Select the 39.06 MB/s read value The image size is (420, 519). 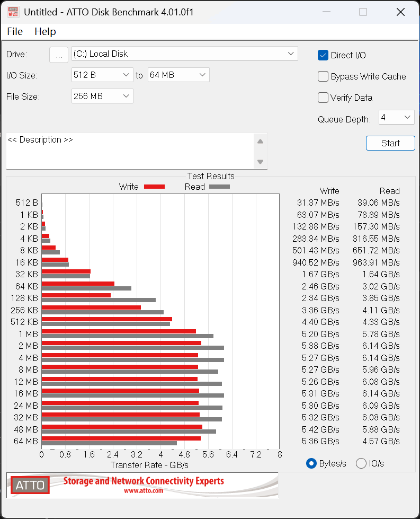pos(378,203)
